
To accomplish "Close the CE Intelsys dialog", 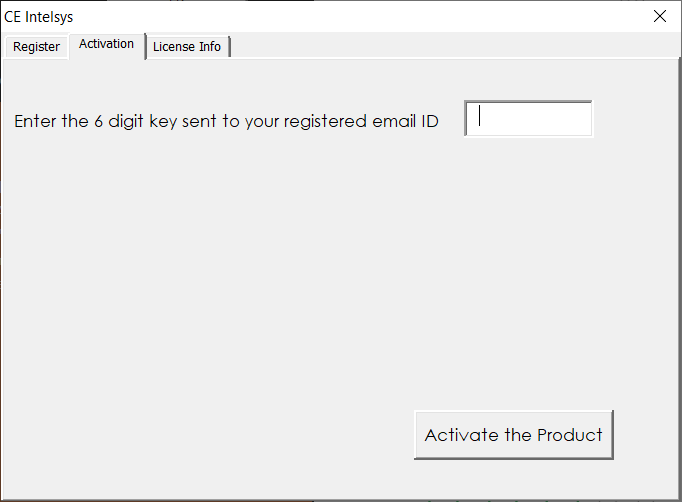I will [659, 16].
